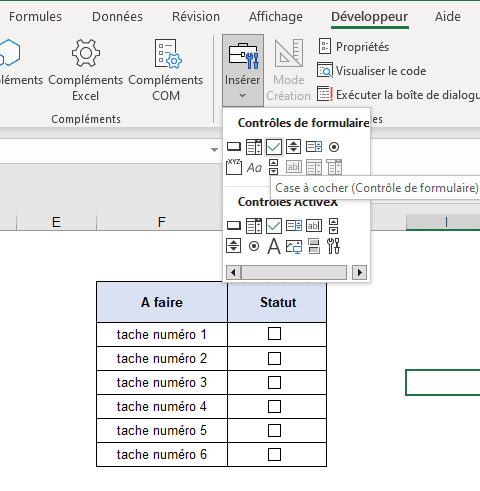Viewport: 480px width, 491px height.
Task: Open ActiveX more controls tools icon
Action: pyautogui.click(x=333, y=247)
